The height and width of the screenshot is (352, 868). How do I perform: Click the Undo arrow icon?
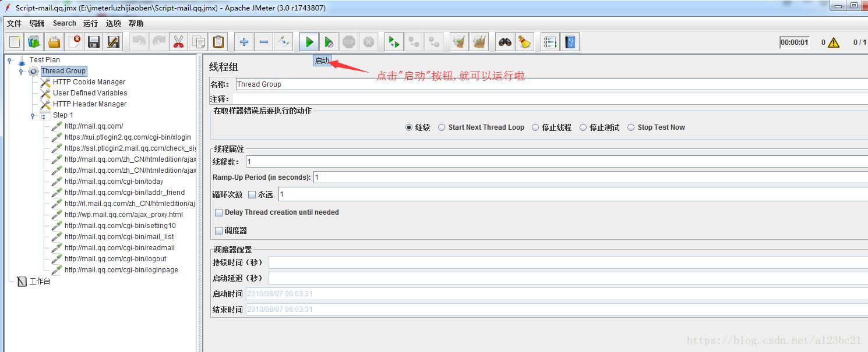click(139, 42)
